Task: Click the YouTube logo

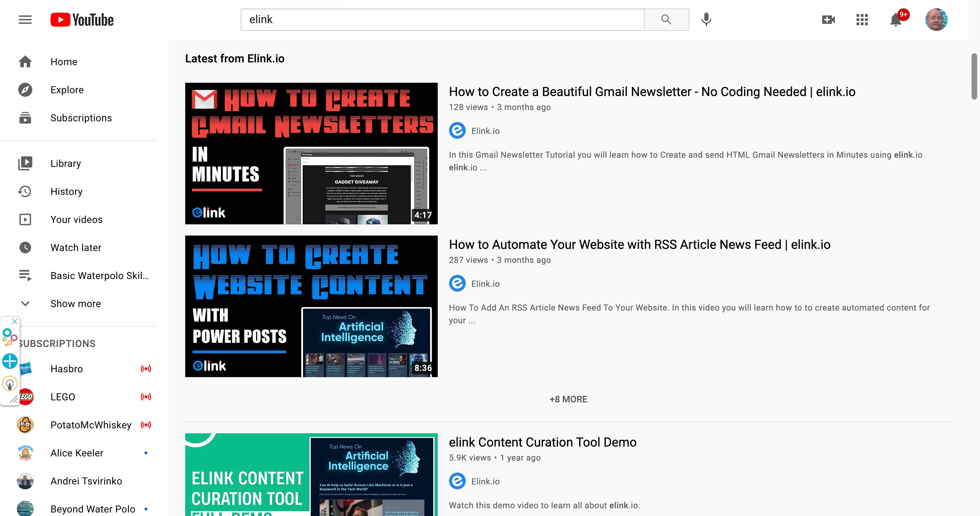Action: (82, 19)
